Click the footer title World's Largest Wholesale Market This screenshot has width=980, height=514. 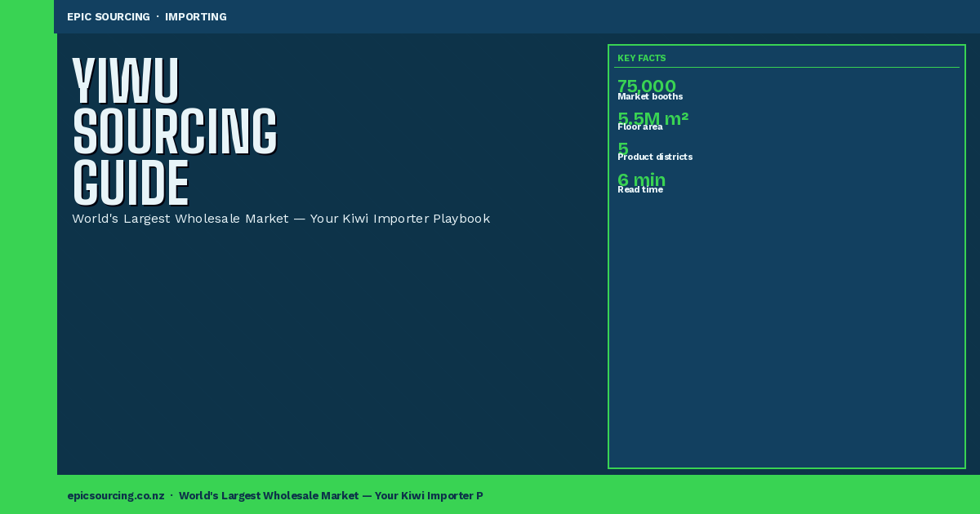tap(269, 495)
